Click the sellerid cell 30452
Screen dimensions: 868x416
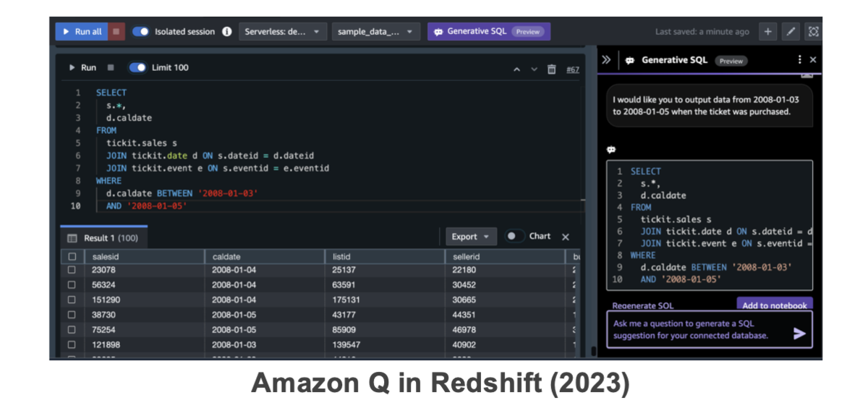(464, 285)
